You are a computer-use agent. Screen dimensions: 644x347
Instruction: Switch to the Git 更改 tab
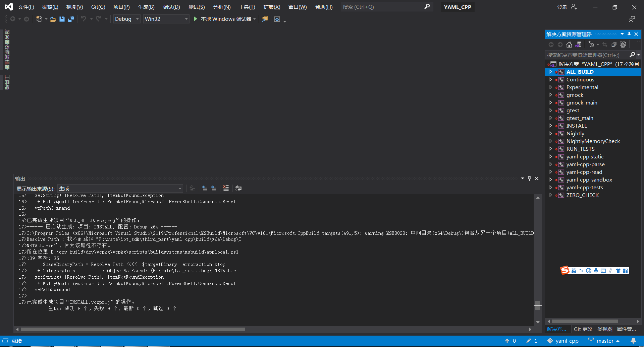pos(583,329)
